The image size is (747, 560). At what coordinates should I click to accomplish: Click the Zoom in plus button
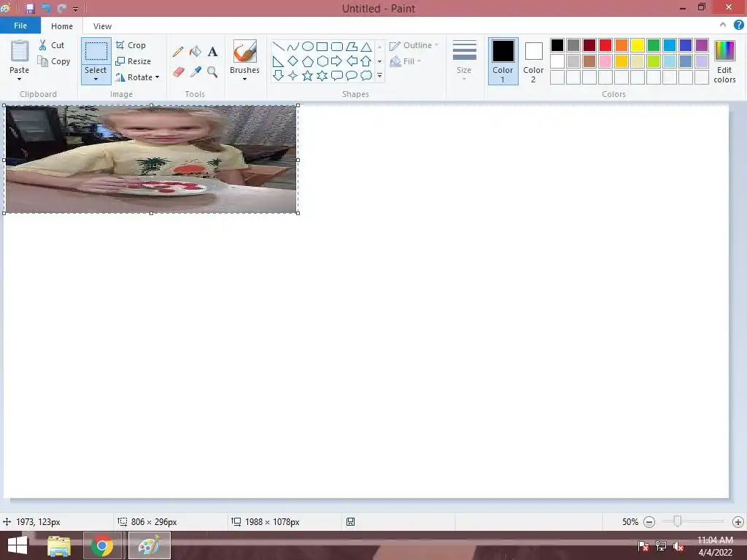point(738,522)
